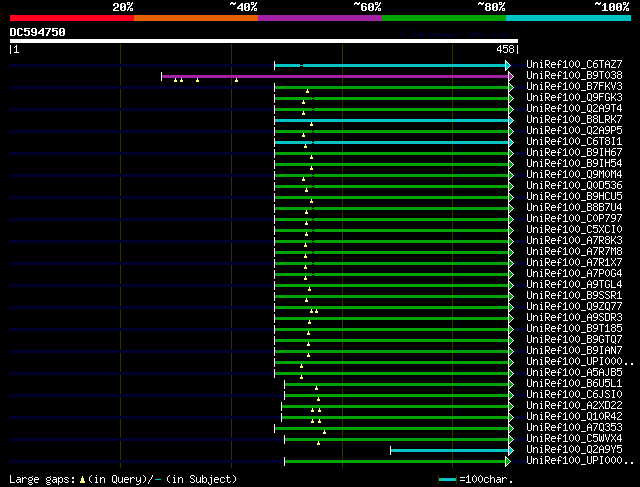Image resolution: width=640 pixels, height=487 pixels.
Task: Click the short cyan bar for UniRef100_Q2A9Y5
Action: [x=449, y=450]
